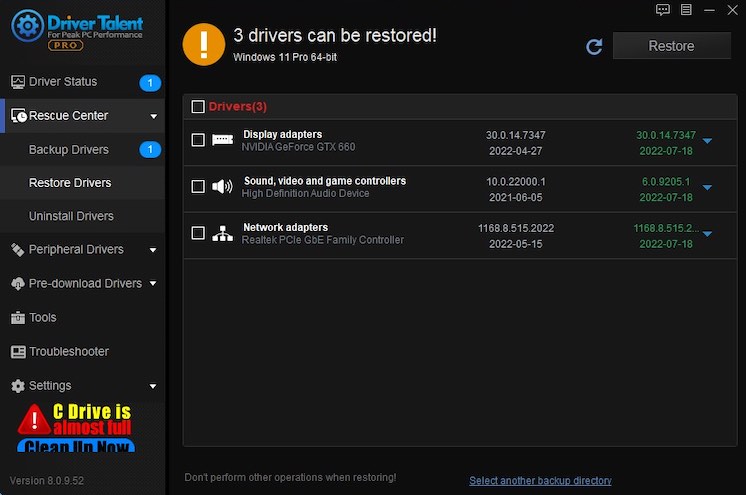Click the blue refresh arrow icon
Viewport: 746px width, 495px height.
pyautogui.click(x=594, y=46)
